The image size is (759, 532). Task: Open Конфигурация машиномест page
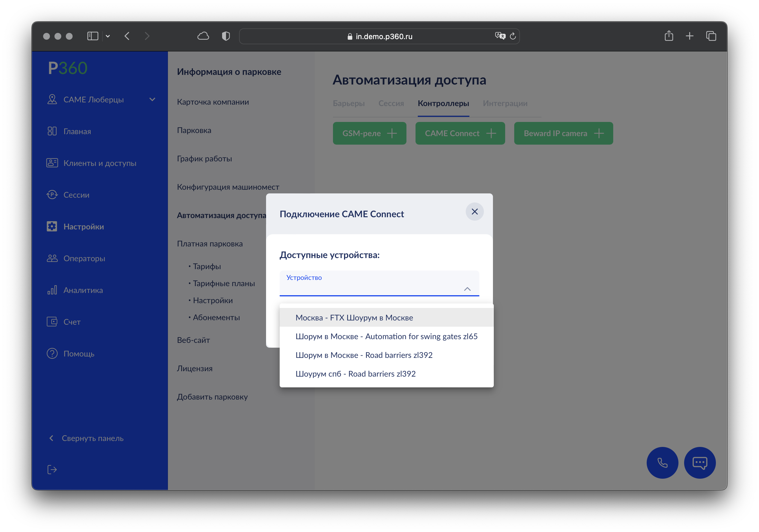pos(228,187)
